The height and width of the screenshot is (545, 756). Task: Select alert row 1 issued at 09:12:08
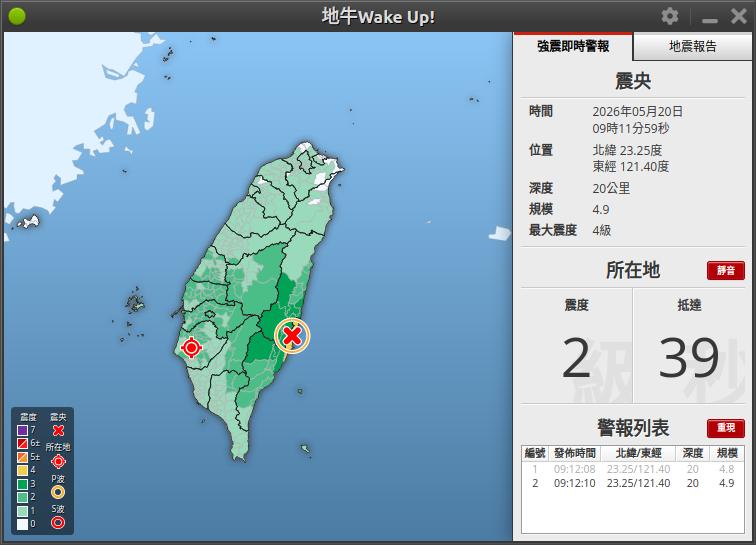coord(633,469)
